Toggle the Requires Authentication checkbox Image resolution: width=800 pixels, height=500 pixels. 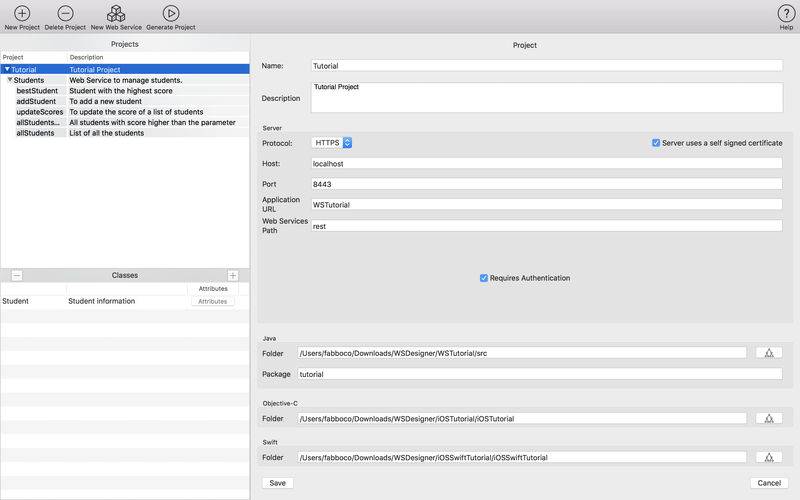[484, 278]
